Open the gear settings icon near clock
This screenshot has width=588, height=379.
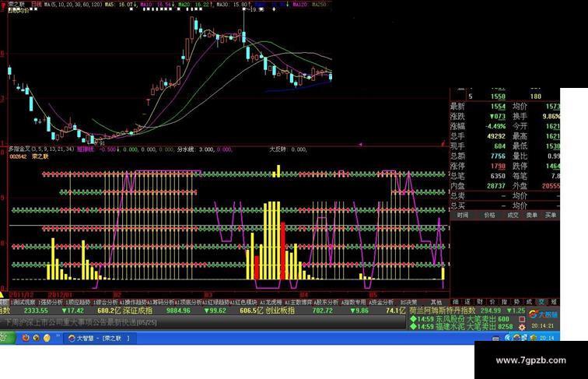click(522, 327)
